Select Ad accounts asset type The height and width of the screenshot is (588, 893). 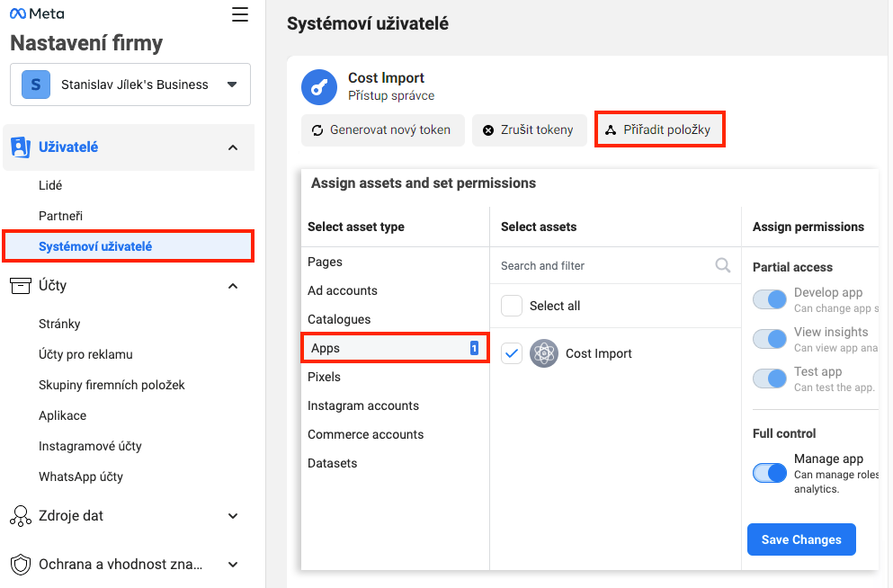[343, 290]
